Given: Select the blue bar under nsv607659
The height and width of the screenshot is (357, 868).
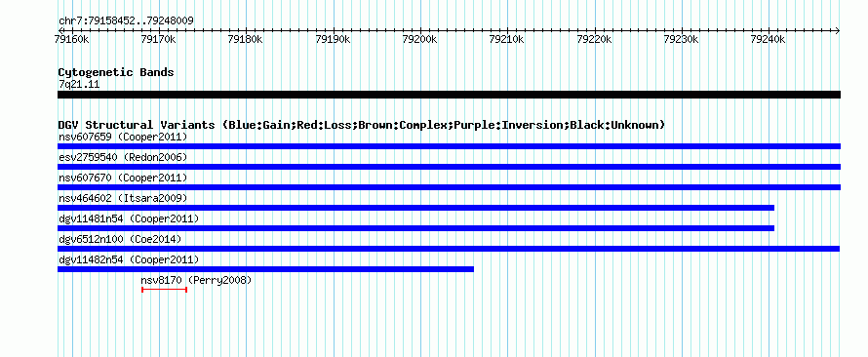Looking at the screenshot, I should [449, 146].
